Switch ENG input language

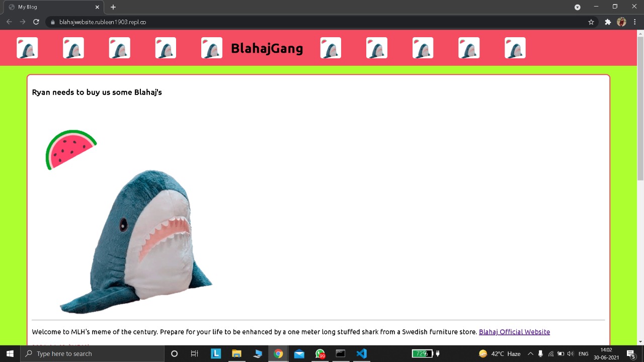pyautogui.click(x=583, y=353)
